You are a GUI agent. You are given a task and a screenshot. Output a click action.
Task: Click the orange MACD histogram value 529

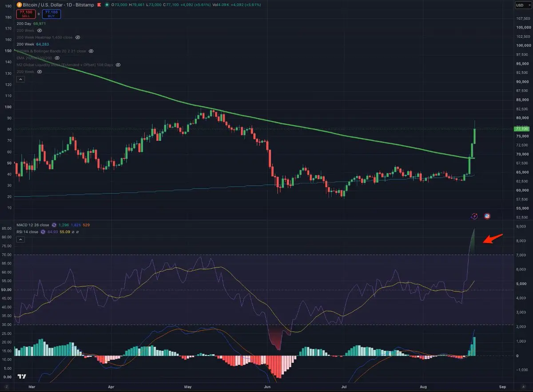pyautogui.click(x=86, y=225)
